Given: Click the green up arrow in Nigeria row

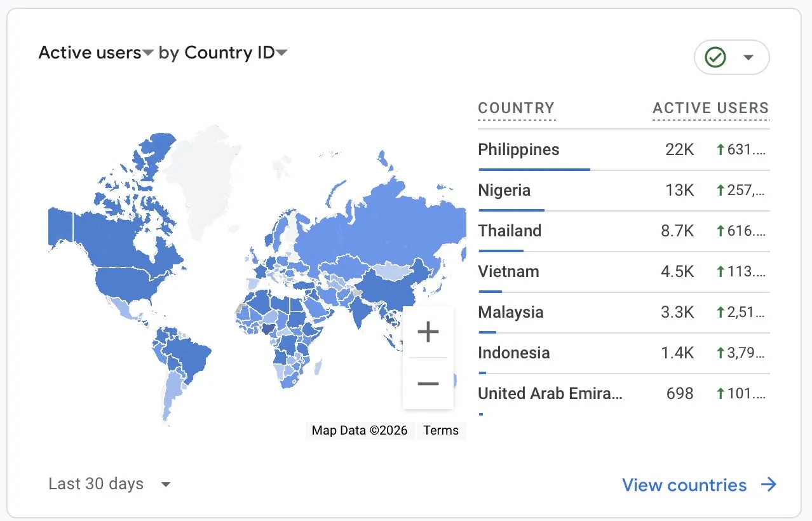Looking at the screenshot, I should click(x=721, y=191).
